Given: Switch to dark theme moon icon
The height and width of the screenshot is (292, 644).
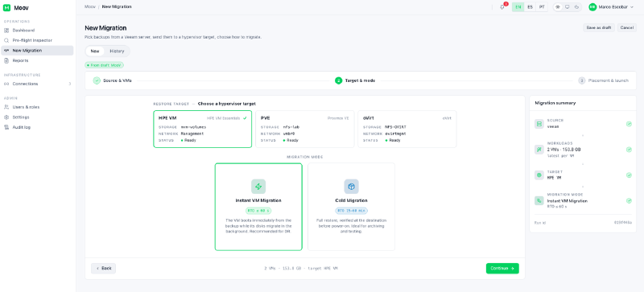Looking at the screenshot, I should [576, 7].
